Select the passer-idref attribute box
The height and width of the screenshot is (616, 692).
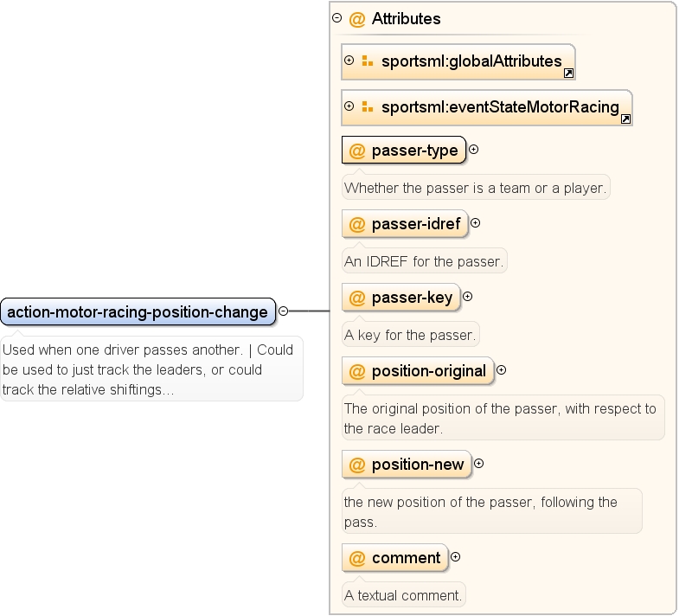[405, 224]
